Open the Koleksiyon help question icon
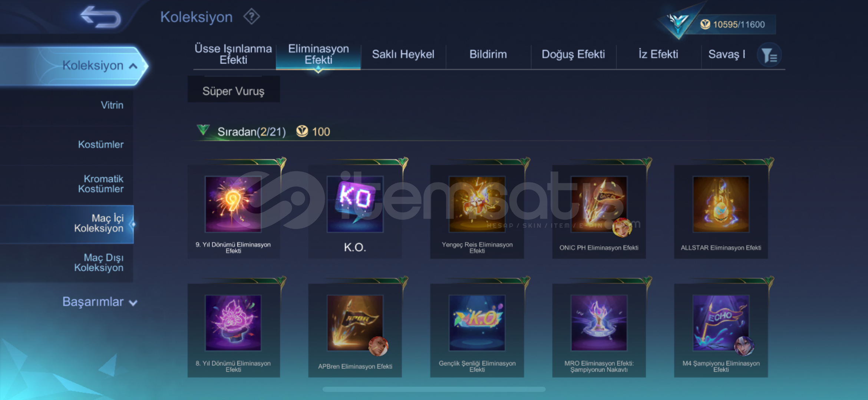The image size is (868, 400). point(252,17)
